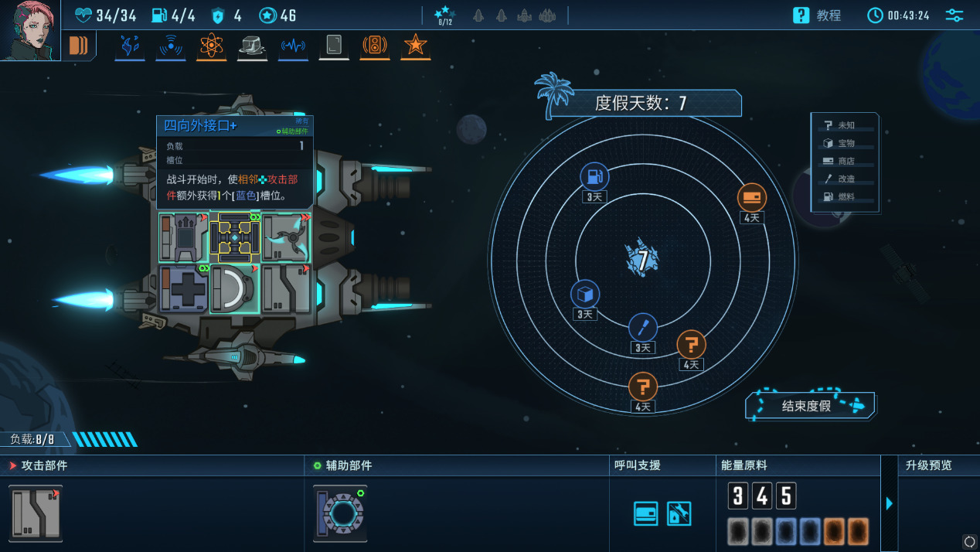Image resolution: width=980 pixels, height=552 pixels.
Task: Open settings sliders in top right
Action: point(954,15)
